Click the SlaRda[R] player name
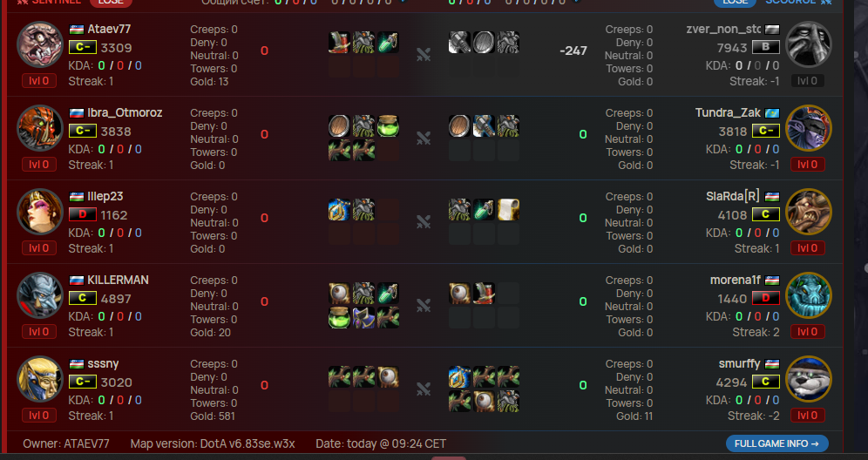Image resolution: width=868 pixels, height=460 pixels. (x=733, y=197)
